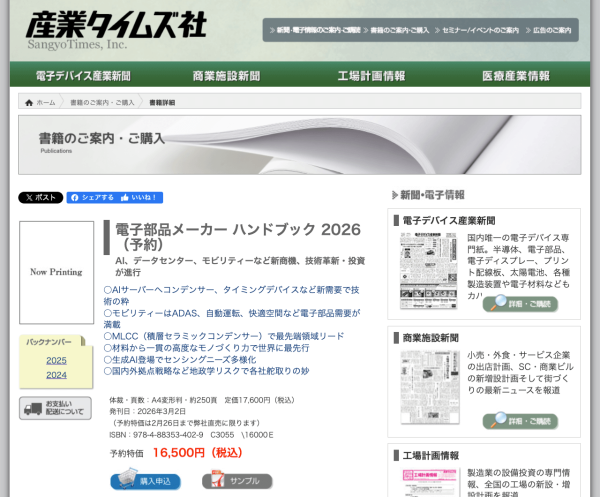Select 医療産業情報 in the green menu
This screenshot has width=600, height=497.
516,76
